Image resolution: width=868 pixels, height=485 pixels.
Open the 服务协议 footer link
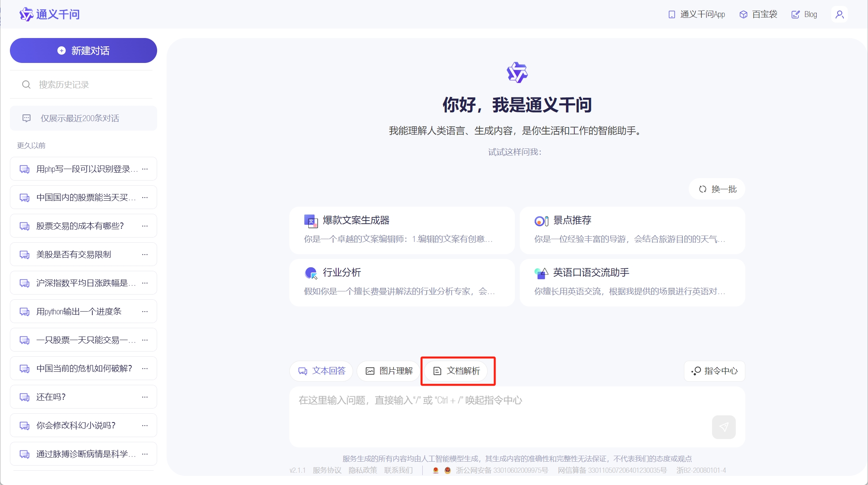327,470
